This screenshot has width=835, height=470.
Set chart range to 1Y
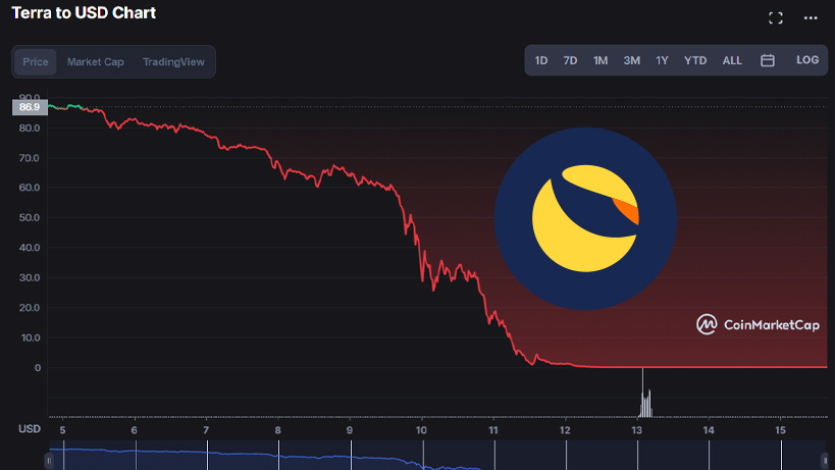(x=662, y=60)
